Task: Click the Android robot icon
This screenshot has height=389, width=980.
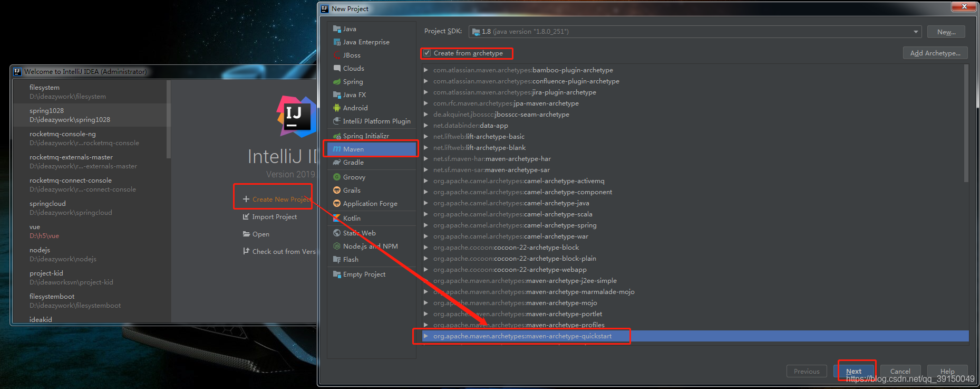Action: (337, 108)
